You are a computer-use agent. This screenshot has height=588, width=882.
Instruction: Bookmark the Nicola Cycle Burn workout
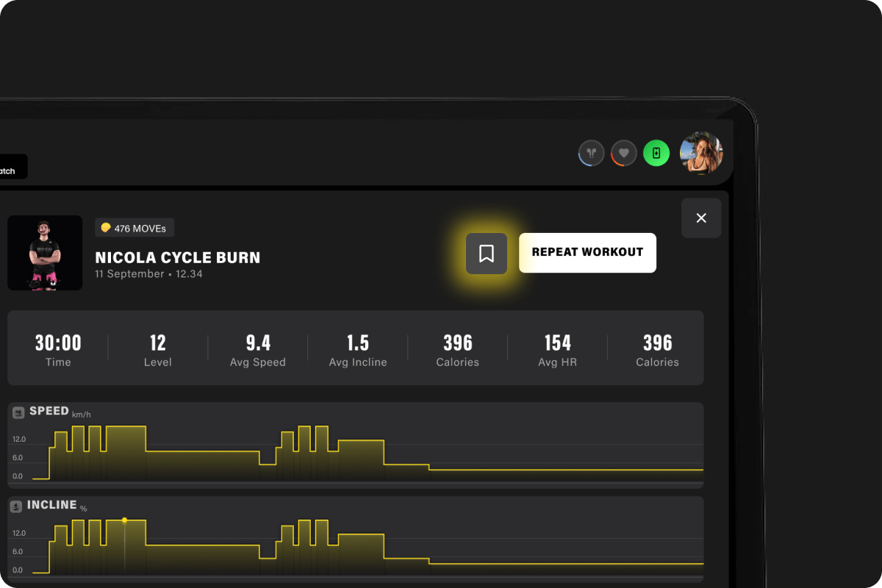point(487,254)
